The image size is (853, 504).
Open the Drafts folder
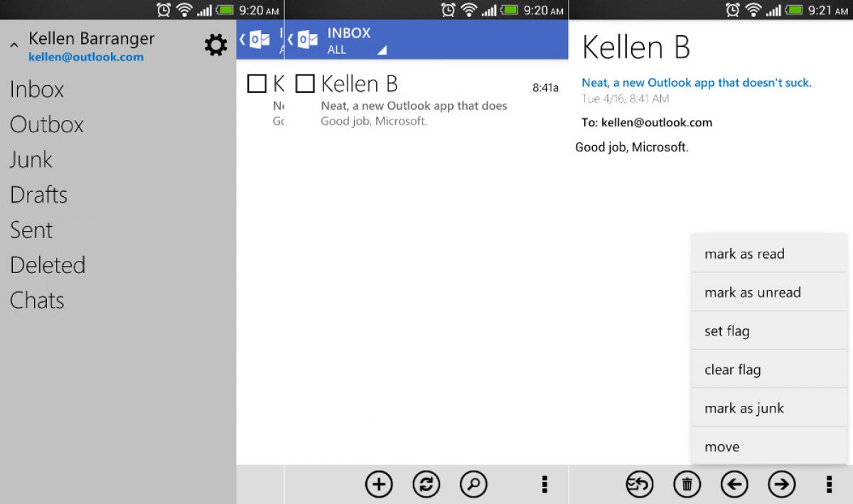(39, 195)
